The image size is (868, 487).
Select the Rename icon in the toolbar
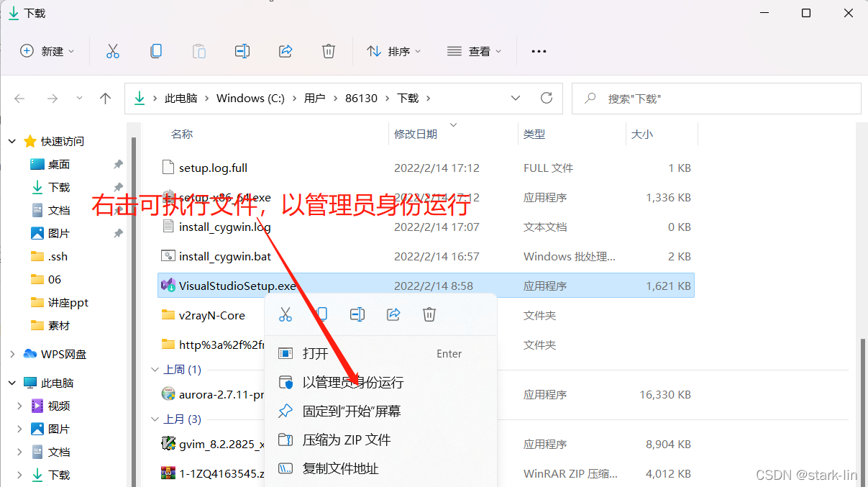point(242,50)
